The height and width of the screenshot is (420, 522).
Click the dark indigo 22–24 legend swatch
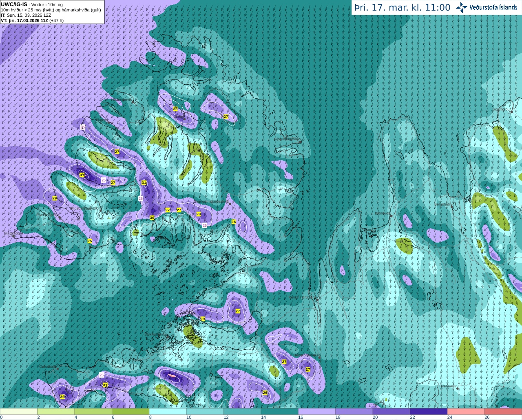click(x=429, y=411)
